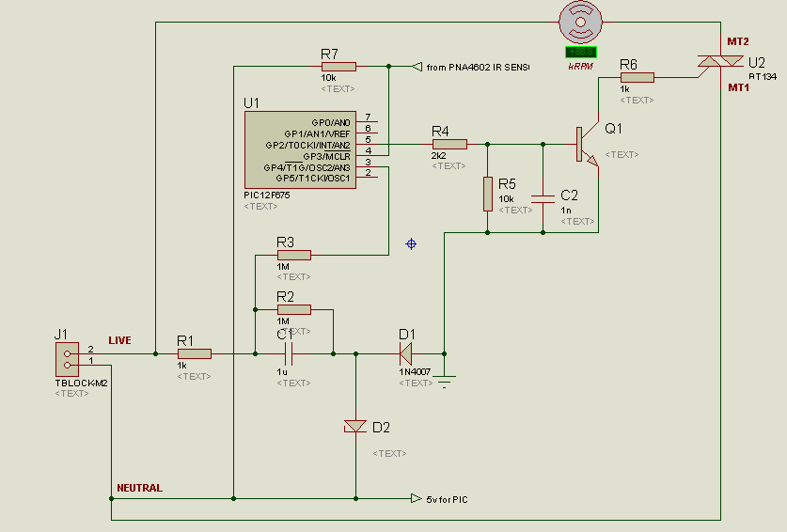The image size is (787, 532).
Task: Click the <TEXT> placeholder under D2
Action: click(x=389, y=454)
